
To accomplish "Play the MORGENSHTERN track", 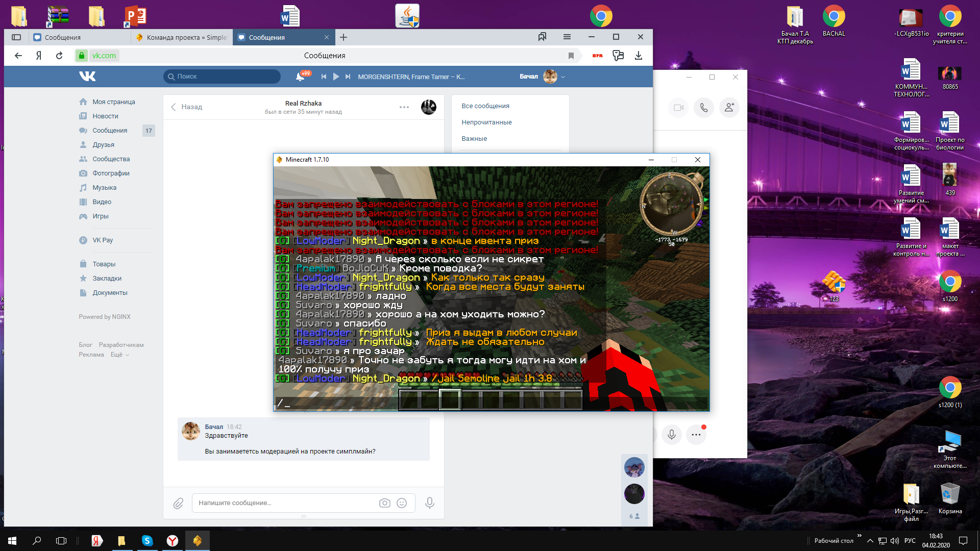I will [x=336, y=77].
